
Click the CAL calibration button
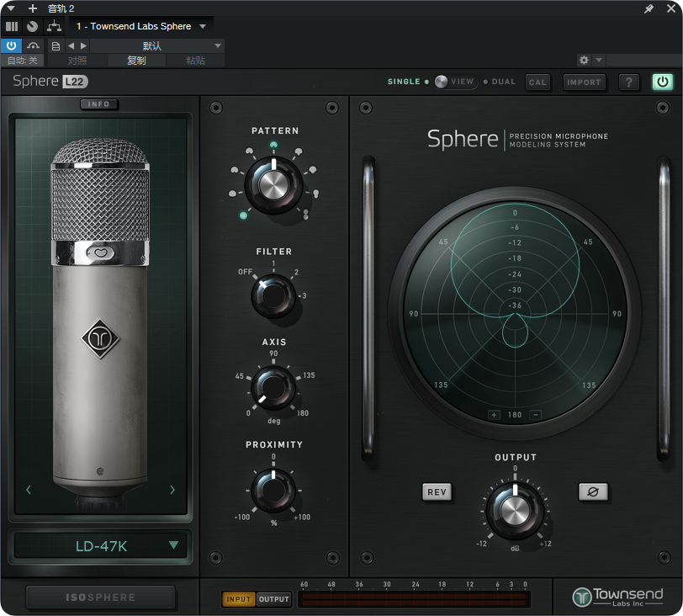(x=537, y=82)
